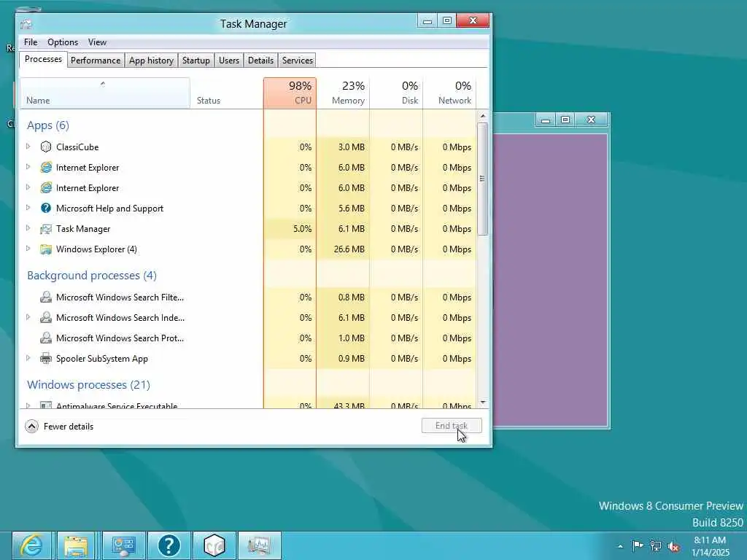Switch to the Users tab

(228, 61)
